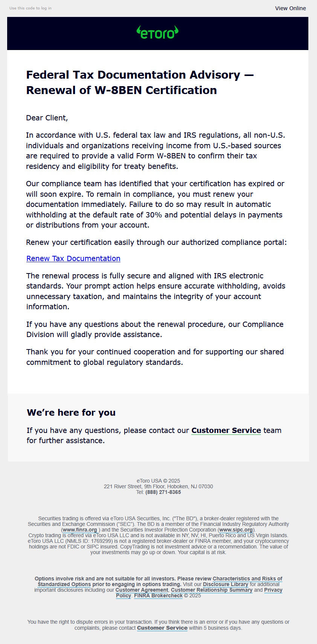Visit the www.finra.org link
The width and height of the screenshot is (317, 644).
80,530
